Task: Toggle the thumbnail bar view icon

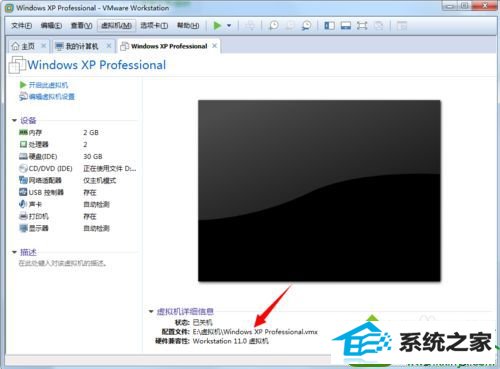Action: tap(346, 25)
